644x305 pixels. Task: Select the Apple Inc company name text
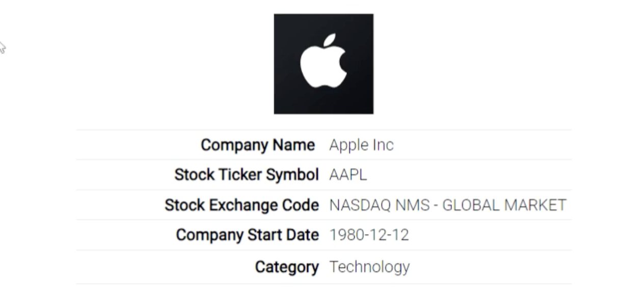click(361, 145)
